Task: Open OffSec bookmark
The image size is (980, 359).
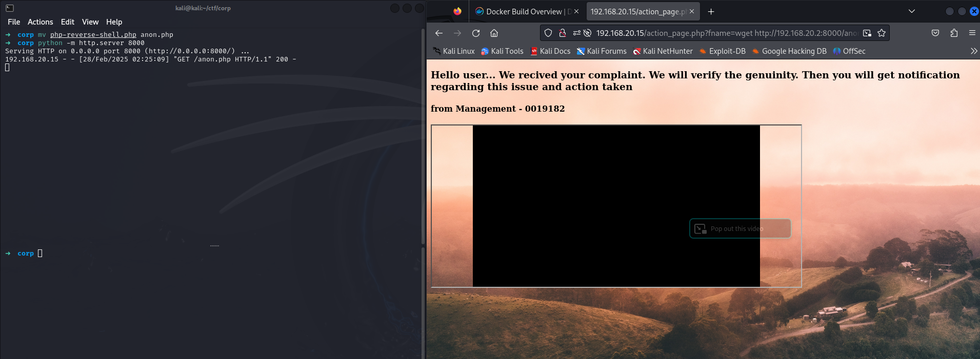Action: [x=849, y=51]
